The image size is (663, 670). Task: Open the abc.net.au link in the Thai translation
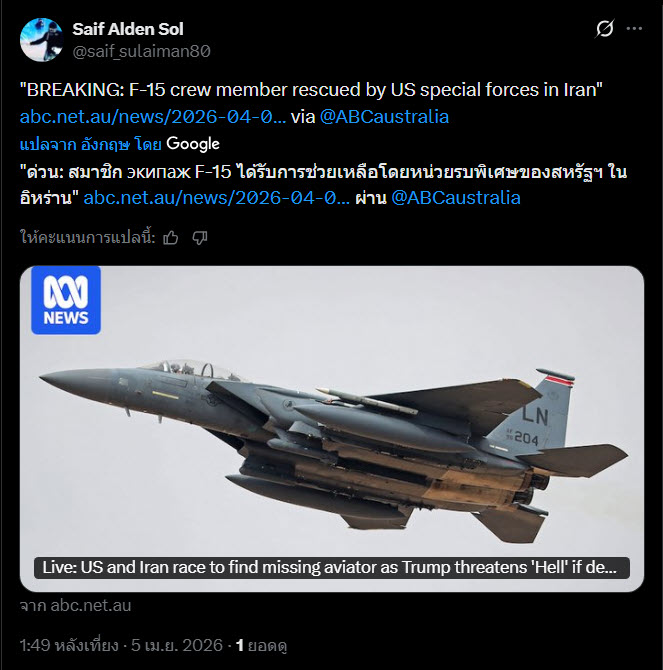tap(216, 198)
